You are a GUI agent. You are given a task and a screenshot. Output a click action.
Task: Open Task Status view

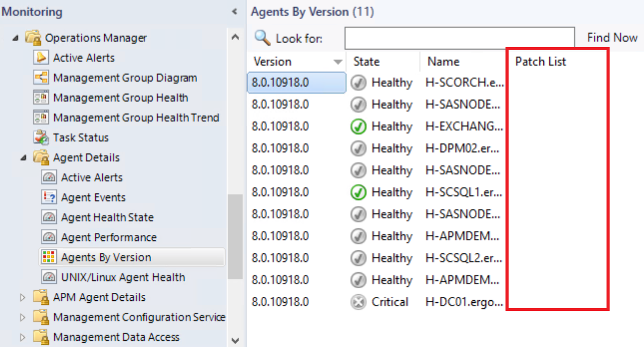click(x=81, y=138)
